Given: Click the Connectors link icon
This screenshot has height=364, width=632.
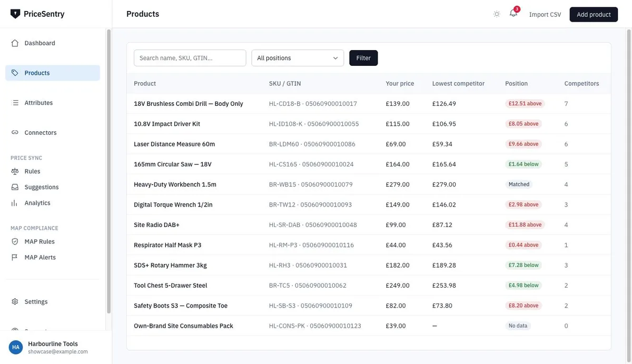Looking at the screenshot, I should [15, 133].
